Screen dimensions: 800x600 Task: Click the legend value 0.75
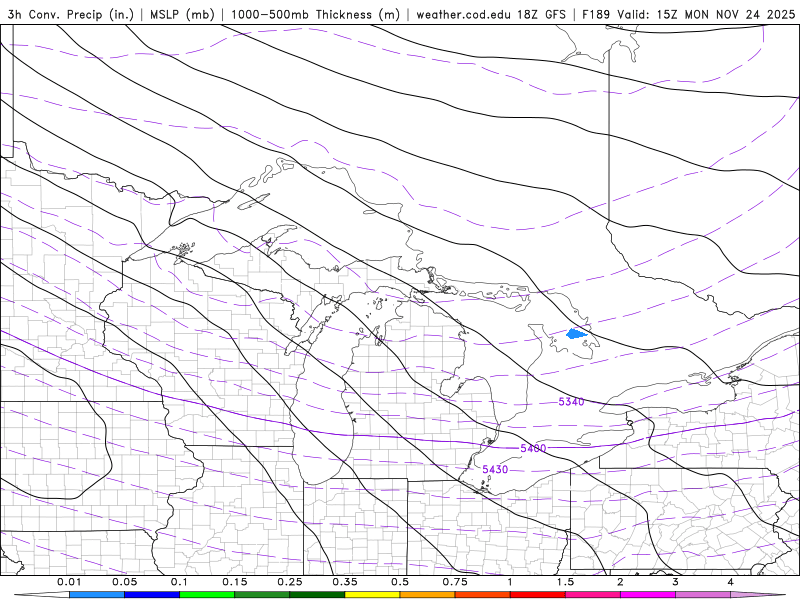pos(455,582)
